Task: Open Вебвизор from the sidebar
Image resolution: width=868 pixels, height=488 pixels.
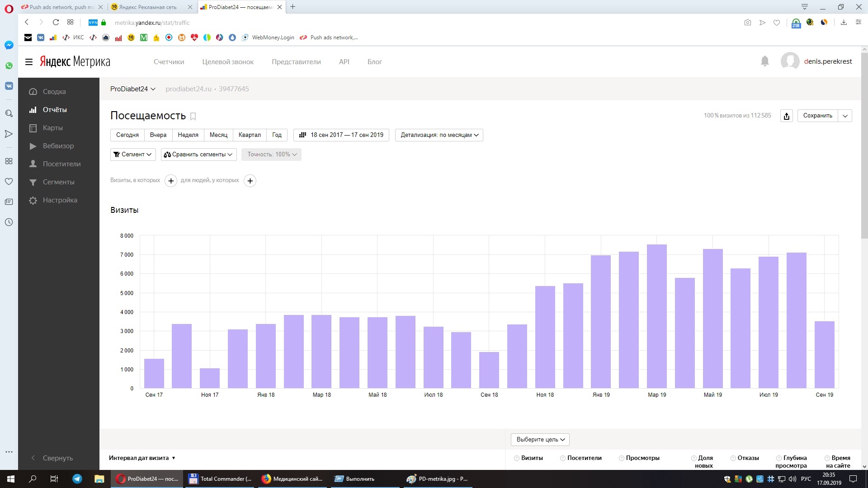Action: [x=58, y=146]
